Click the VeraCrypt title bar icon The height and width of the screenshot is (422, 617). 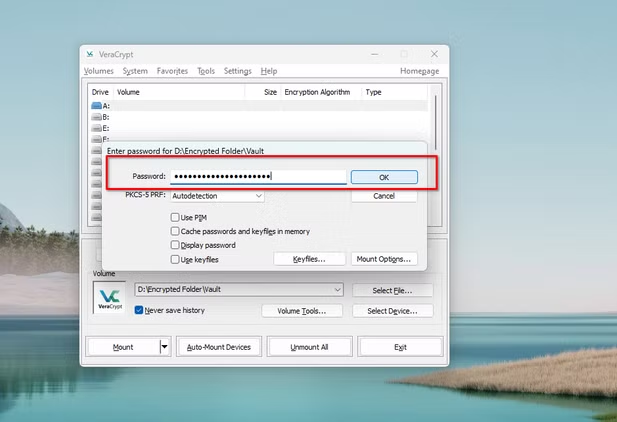click(91, 54)
